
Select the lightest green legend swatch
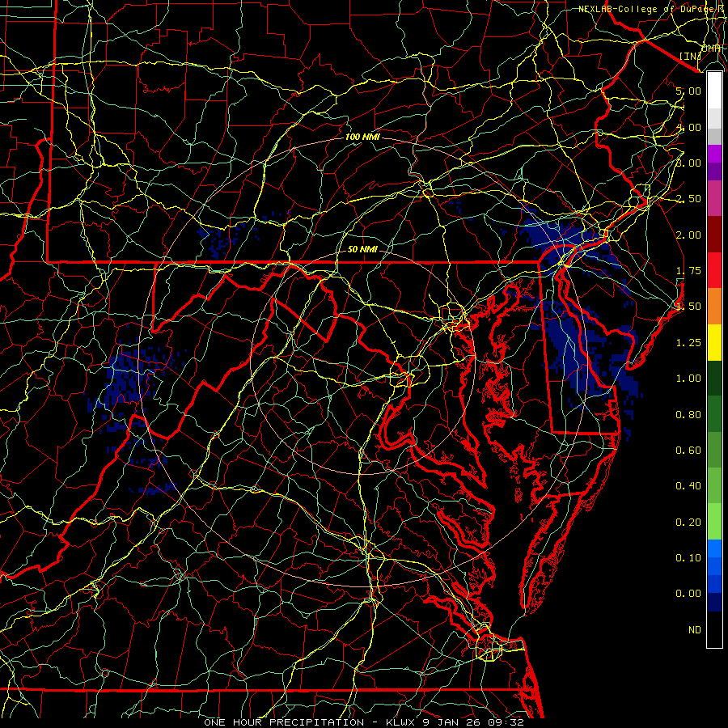point(714,522)
